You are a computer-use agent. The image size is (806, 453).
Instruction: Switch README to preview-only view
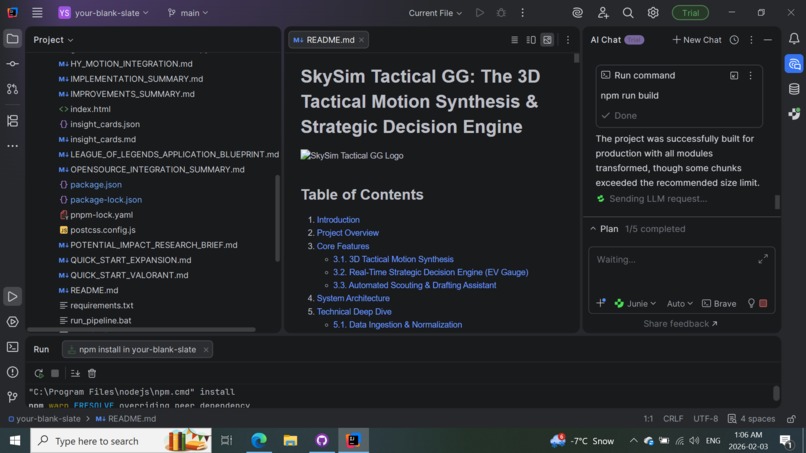[x=547, y=40]
